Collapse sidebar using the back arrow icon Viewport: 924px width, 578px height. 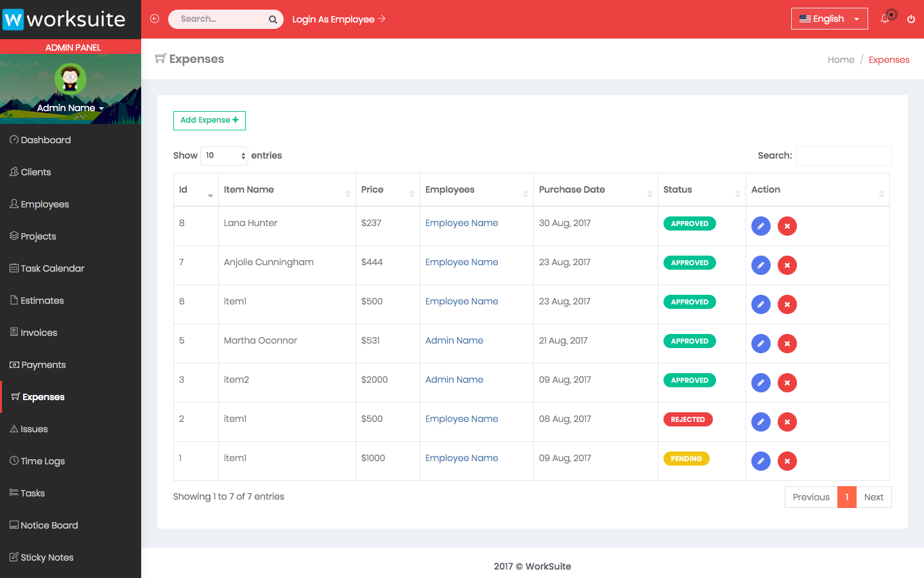pyautogui.click(x=155, y=19)
